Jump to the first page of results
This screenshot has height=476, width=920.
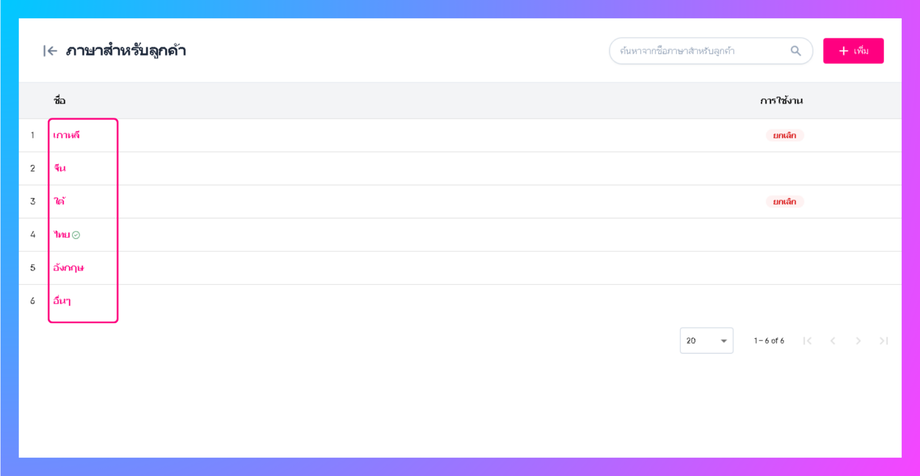807,341
